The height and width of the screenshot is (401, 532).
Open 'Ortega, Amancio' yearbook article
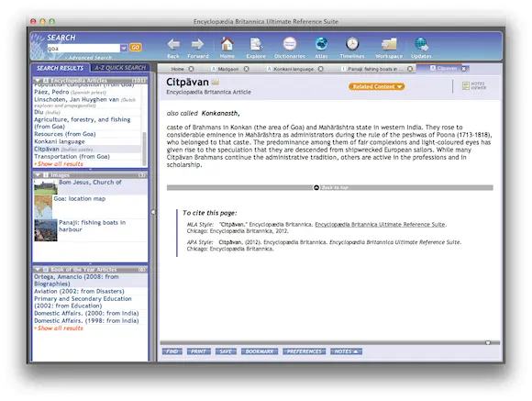(x=76, y=280)
